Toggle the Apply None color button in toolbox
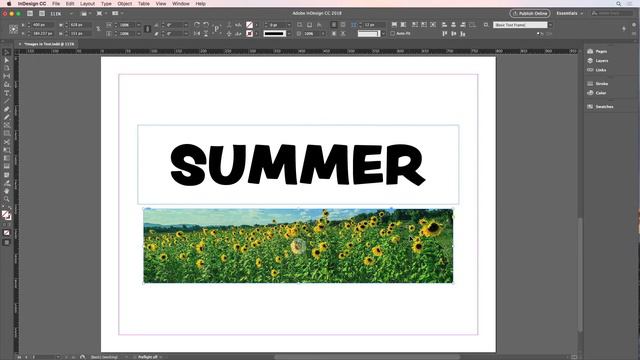This screenshot has width=640, height=360. click(x=7, y=233)
